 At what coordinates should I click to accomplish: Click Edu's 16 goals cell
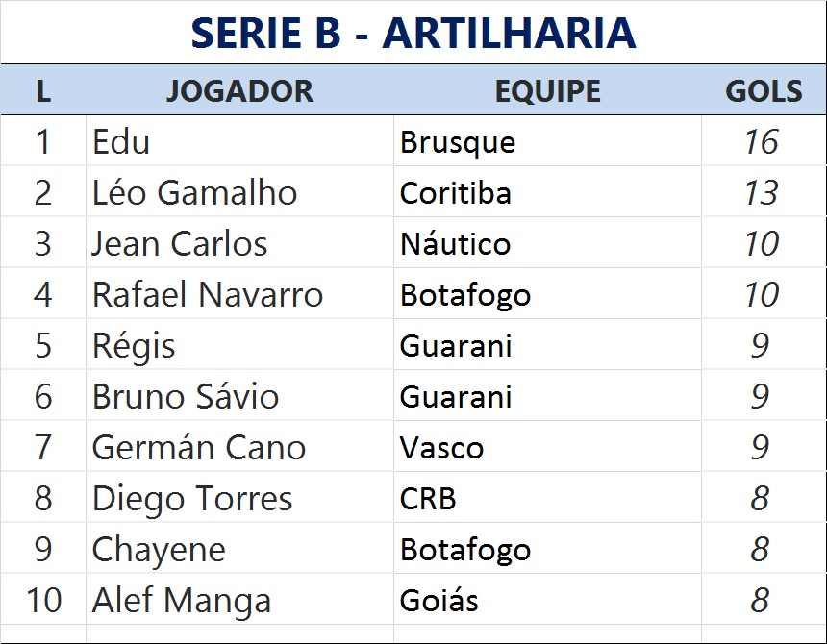click(x=761, y=142)
